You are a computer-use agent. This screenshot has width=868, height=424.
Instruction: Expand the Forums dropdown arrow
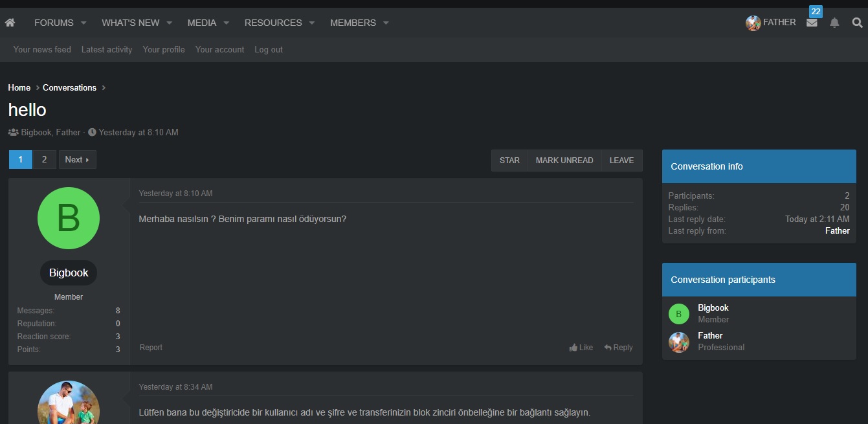83,23
